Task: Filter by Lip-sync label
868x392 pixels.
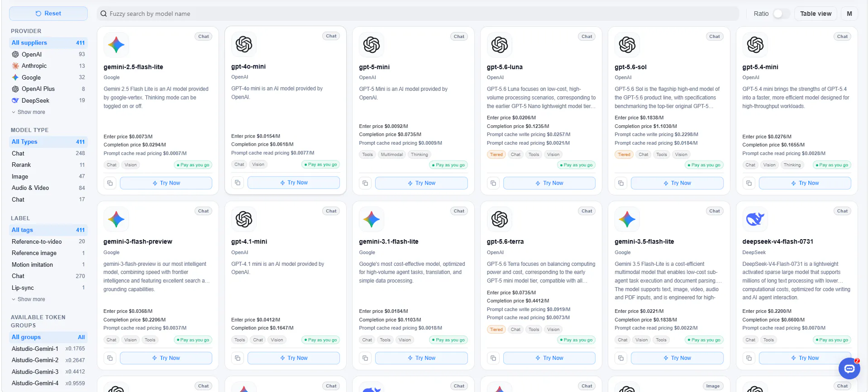Action: (x=48, y=288)
